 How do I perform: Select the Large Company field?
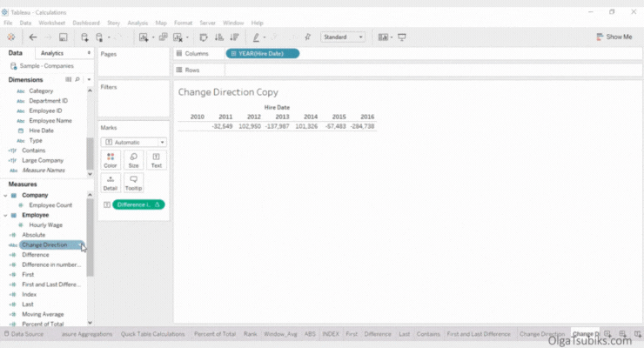43,160
